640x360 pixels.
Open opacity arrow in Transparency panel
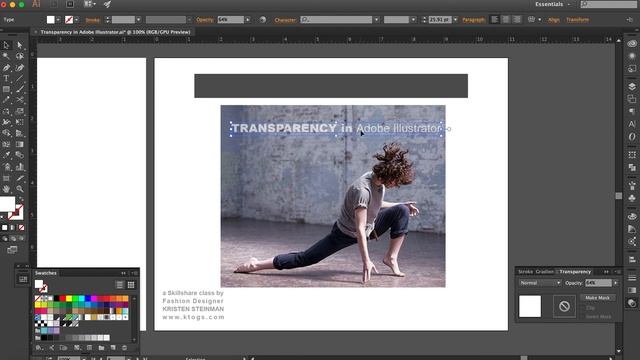point(616,283)
